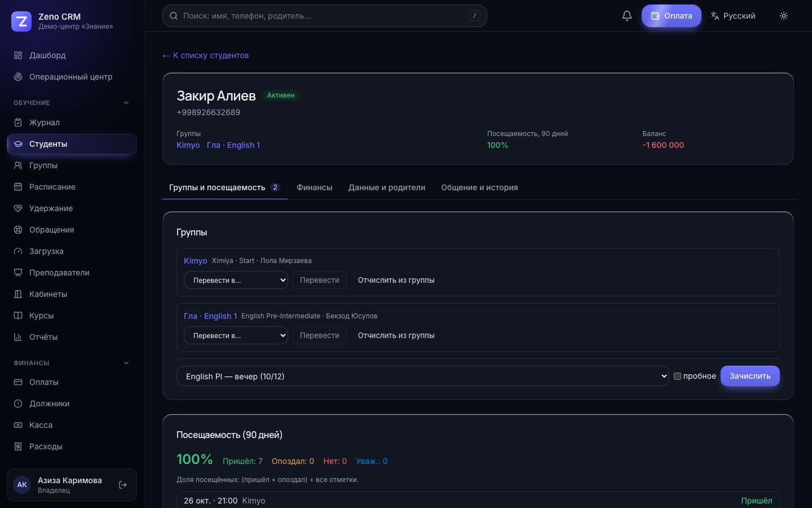This screenshot has height=508, width=812.
Task: Click Отчислить из группы for Гла · English 1
Action: click(x=396, y=335)
